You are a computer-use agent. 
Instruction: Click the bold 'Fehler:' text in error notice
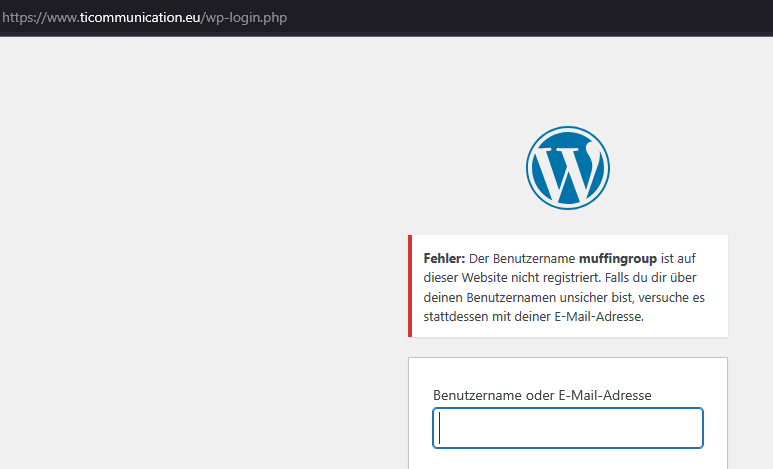pyautogui.click(x=444, y=258)
